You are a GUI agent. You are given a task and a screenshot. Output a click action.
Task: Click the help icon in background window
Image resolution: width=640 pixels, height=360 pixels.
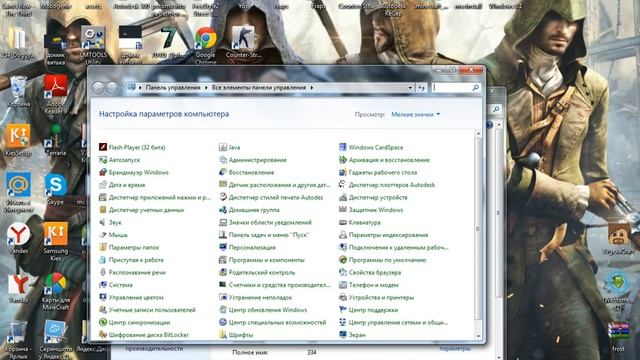(490, 125)
